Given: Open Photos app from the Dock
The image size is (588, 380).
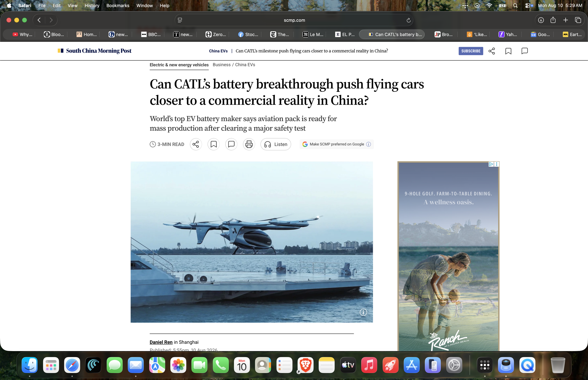Looking at the screenshot, I should [x=178, y=365].
